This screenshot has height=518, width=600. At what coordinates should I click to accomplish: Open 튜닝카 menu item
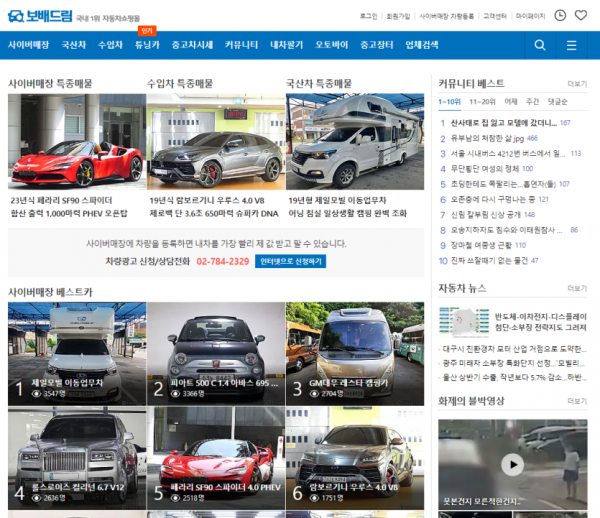(147, 45)
